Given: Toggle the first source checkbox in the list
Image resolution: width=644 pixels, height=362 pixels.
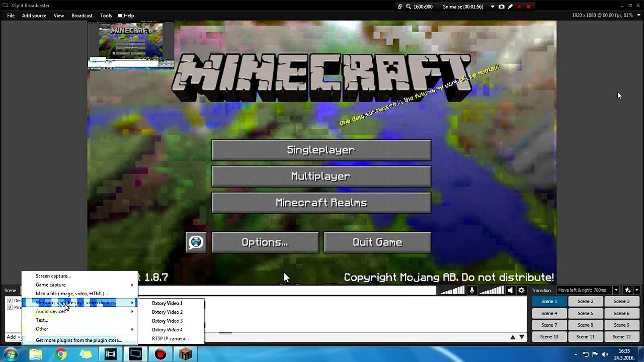Looking at the screenshot, I should (x=10, y=301).
